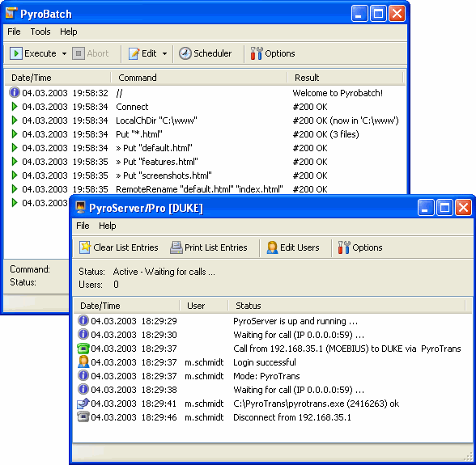Click info icon on 18:29:38 Waiting row
The height and width of the screenshot is (465, 476).
click(83, 389)
